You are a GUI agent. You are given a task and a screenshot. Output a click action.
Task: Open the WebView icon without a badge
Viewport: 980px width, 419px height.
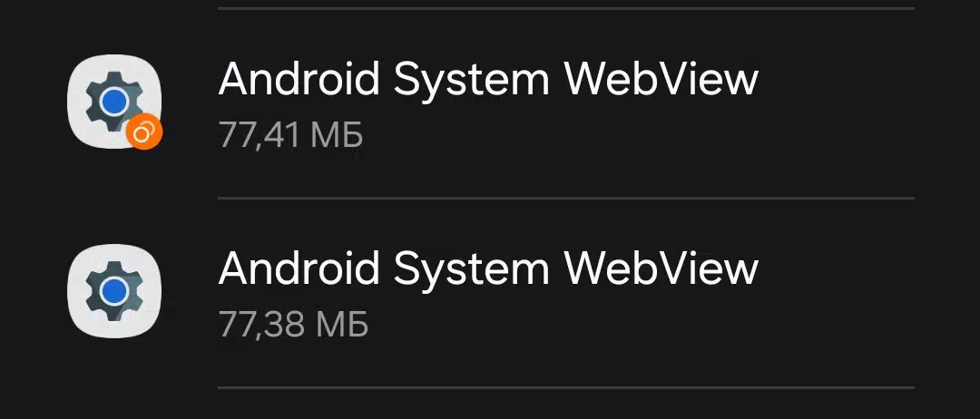pyautogui.click(x=114, y=291)
